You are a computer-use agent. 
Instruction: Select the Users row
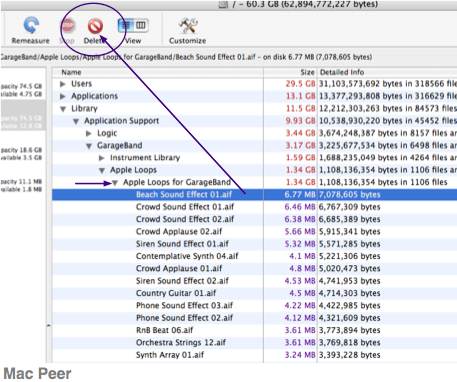pos(254,84)
